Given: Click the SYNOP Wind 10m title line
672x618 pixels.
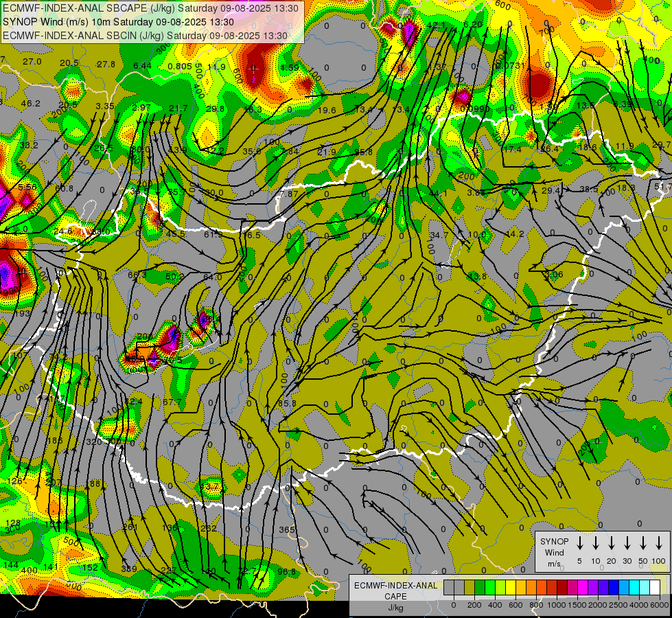Looking at the screenshot, I should [x=118, y=22].
